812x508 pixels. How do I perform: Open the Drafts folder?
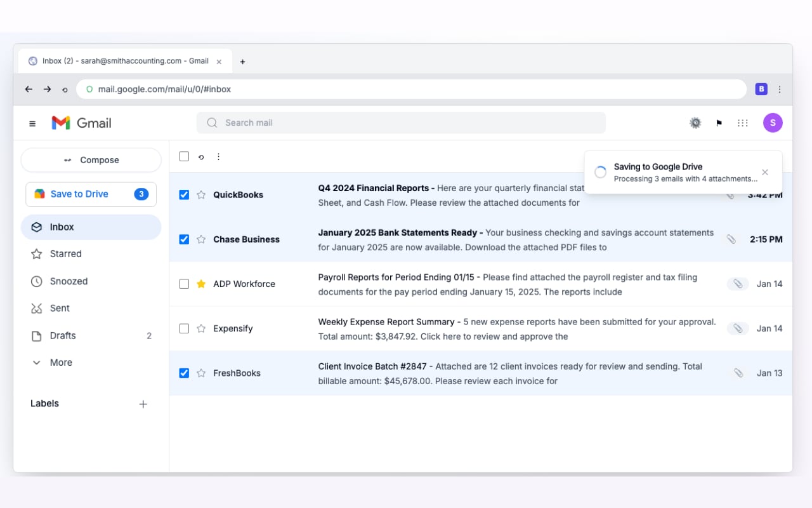pyautogui.click(x=62, y=335)
